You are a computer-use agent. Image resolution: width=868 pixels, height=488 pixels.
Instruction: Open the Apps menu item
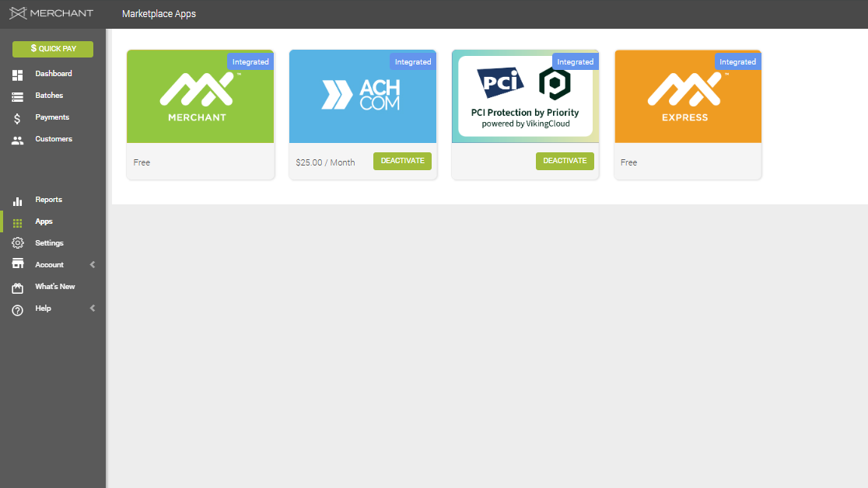44,221
